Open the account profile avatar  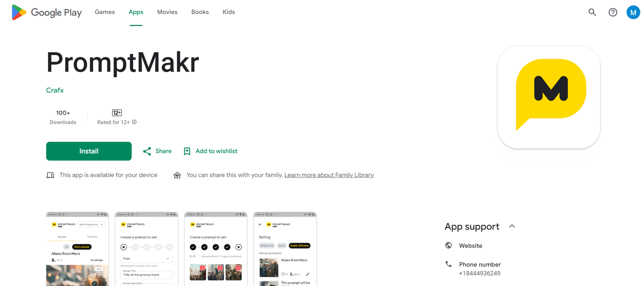[633, 12]
